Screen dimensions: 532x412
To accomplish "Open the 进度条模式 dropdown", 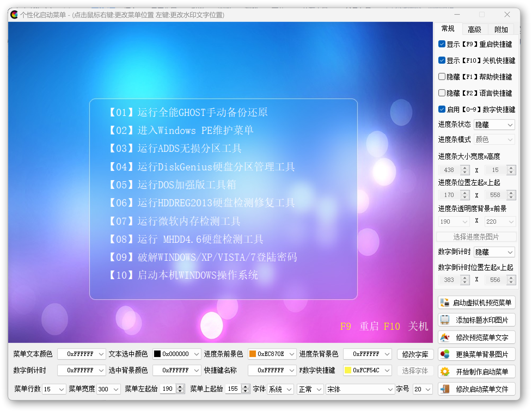I will coord(494,140).
